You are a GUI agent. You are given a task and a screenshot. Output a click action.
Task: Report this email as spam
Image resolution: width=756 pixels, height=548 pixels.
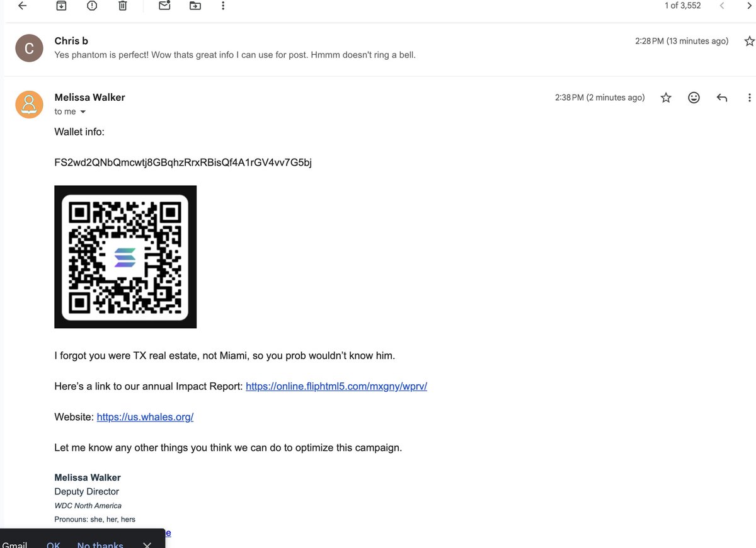pos(92,6)
